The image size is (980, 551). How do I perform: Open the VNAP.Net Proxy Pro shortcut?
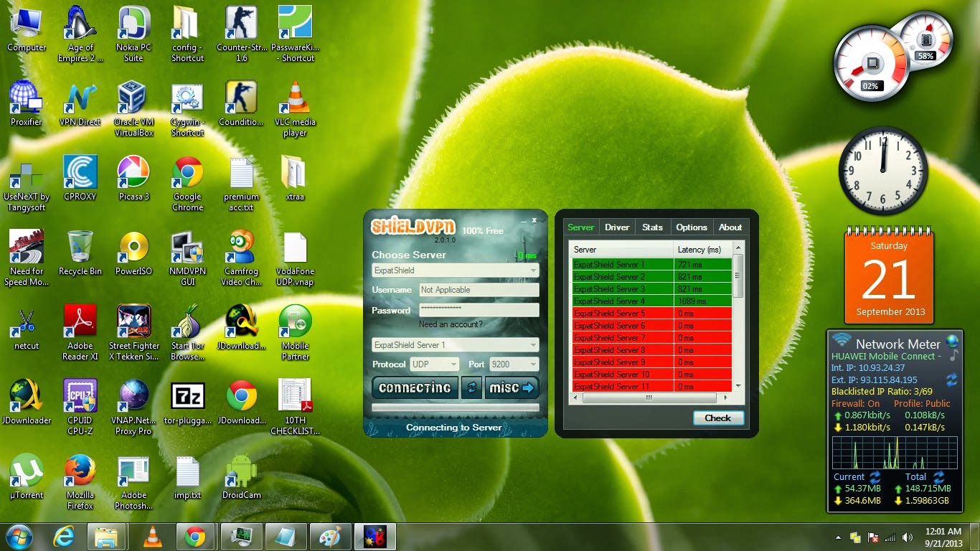[x=133, y=407]
